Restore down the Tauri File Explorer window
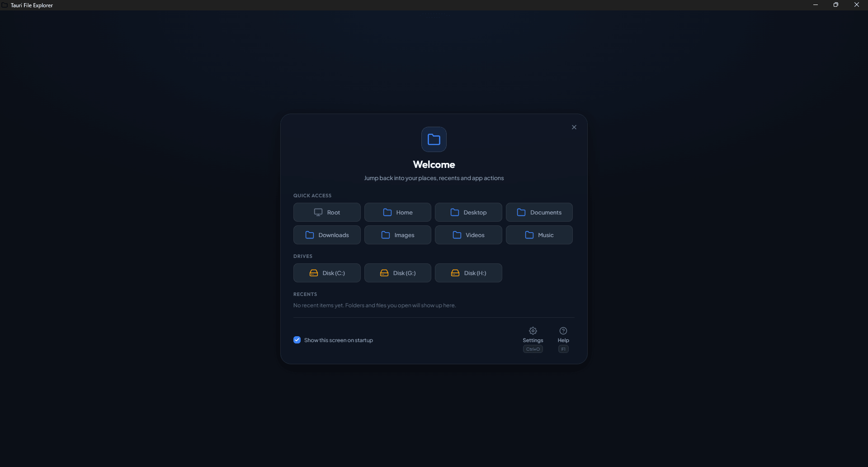868x467 pixels. [836, 5]
